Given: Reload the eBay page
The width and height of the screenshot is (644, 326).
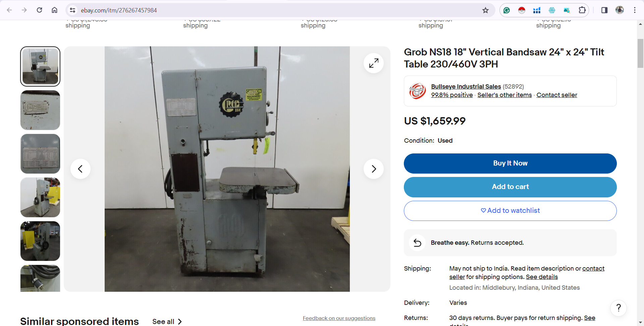Looking at the screenshot, I should click(39, 10).
